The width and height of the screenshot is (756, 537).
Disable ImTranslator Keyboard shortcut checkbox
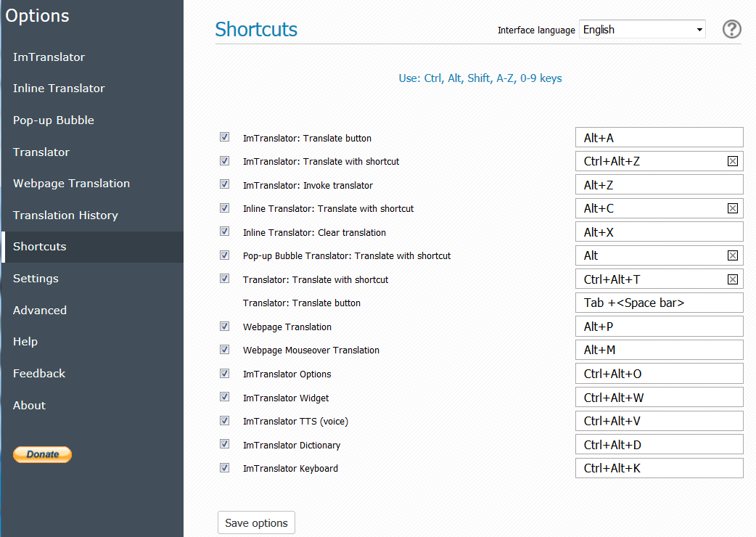[225, 467]
